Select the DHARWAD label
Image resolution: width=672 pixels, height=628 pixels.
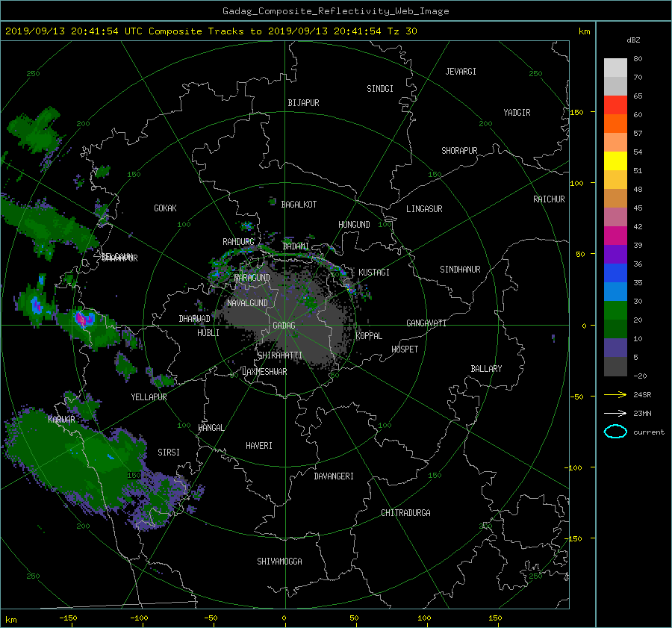tap(195, 319)
